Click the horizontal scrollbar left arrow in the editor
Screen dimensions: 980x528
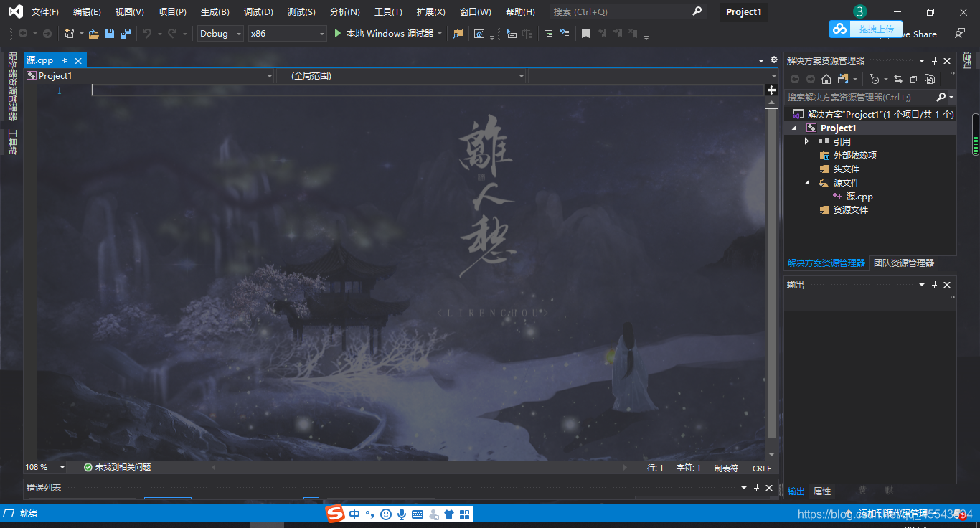click(x=213, y=468)
